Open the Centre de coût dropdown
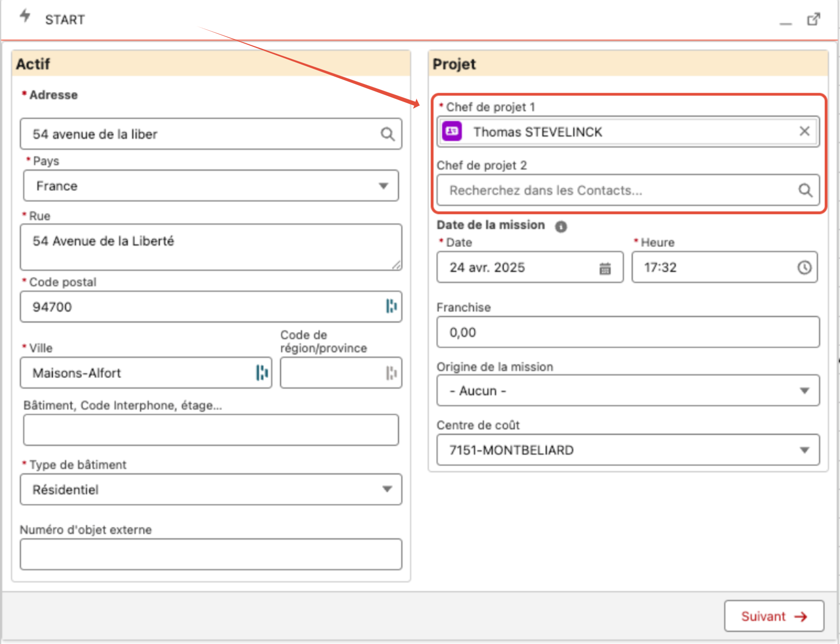This screenshot has height=644, width=840. (628, 450)
